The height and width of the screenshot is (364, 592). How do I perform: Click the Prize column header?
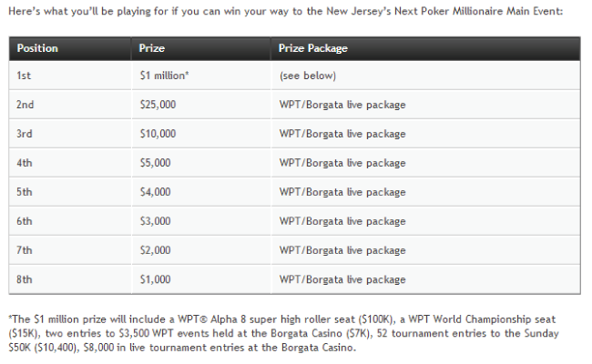click(x=152, y=48)
